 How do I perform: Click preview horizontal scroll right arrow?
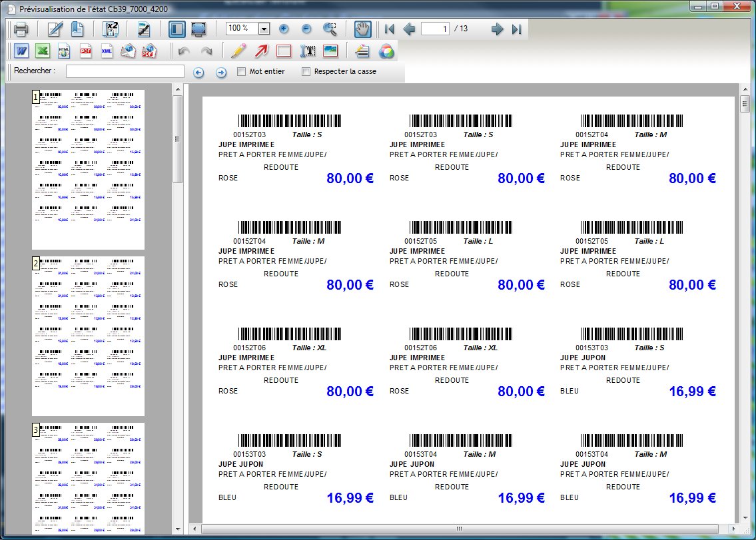733,529
